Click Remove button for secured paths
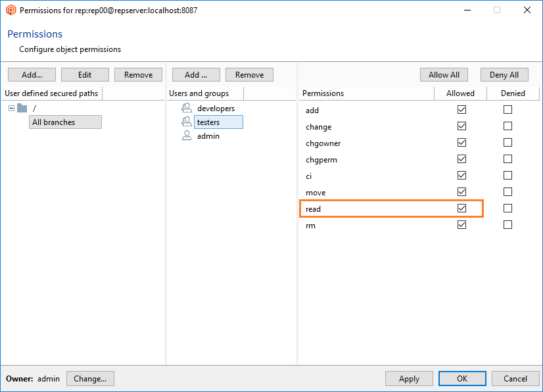Viewport: 543px width, 392px height. click(x=138, y=74)
